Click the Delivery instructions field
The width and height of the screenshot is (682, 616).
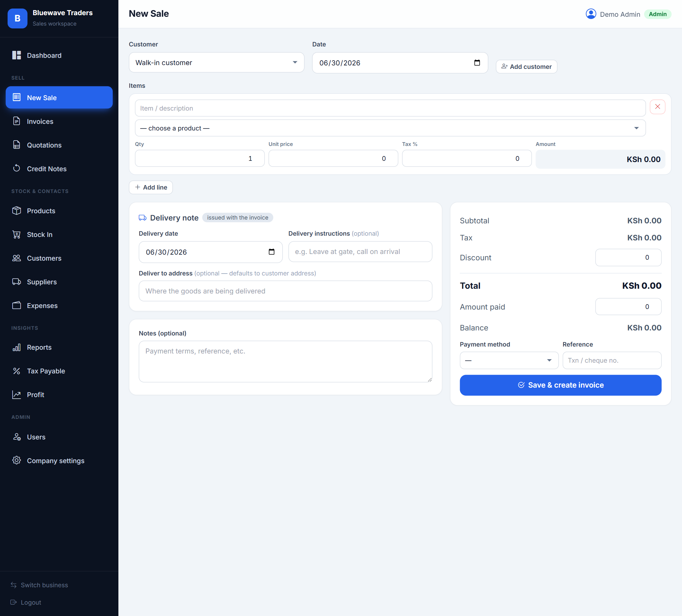coord(360,251)
